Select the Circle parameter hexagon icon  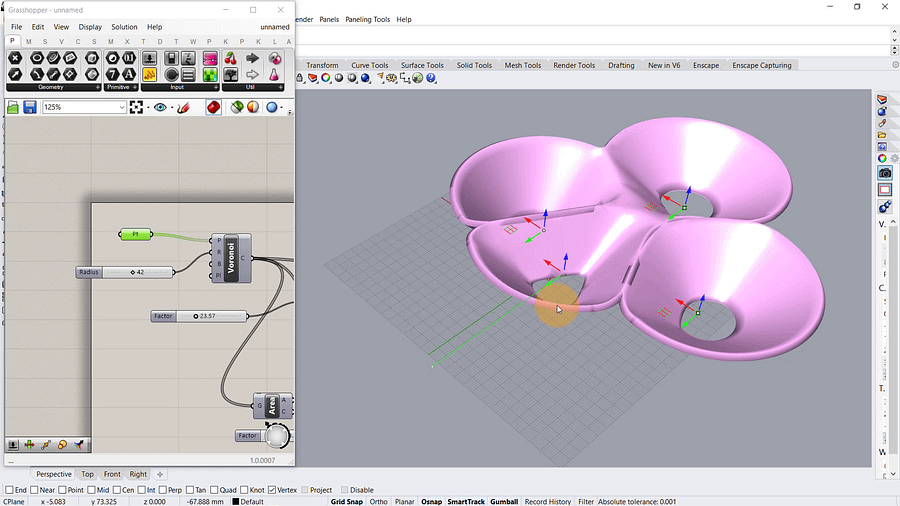pyautogui.click(x=37, y=58)
